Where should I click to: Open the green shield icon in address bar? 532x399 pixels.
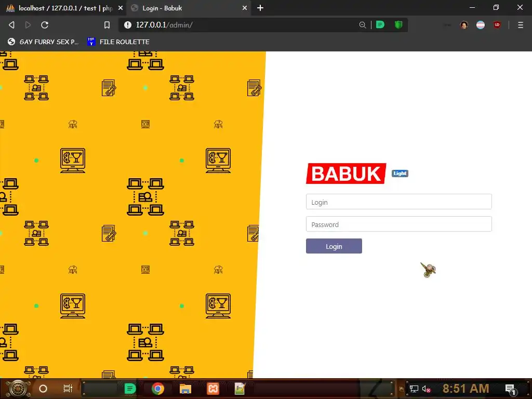tap(398, 25)
